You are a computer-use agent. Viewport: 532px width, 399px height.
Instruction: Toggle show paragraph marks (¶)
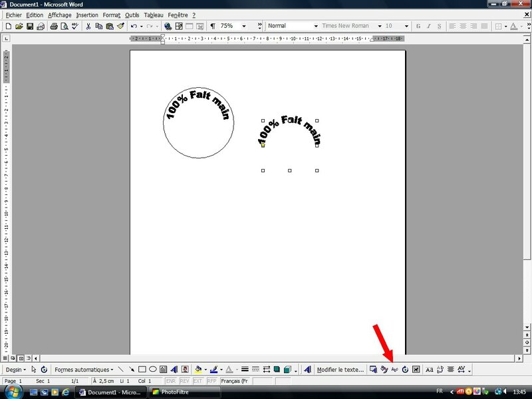[212, 26]
